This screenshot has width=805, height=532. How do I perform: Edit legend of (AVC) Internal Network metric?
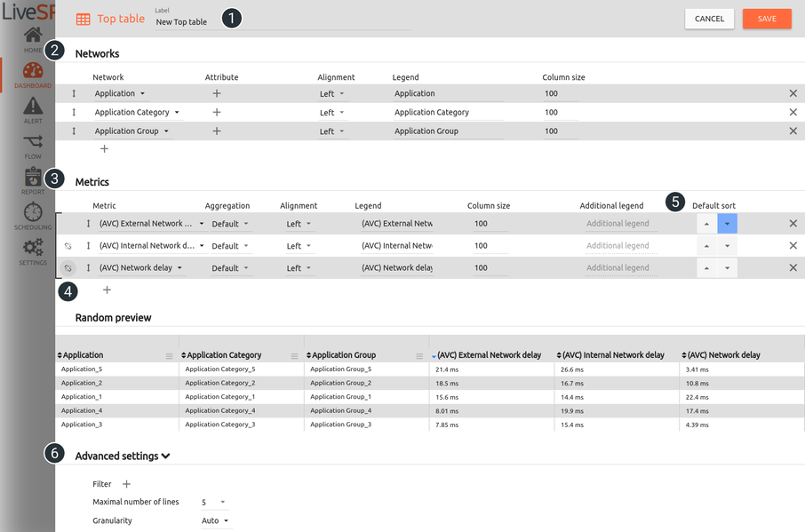pos(397,246)
